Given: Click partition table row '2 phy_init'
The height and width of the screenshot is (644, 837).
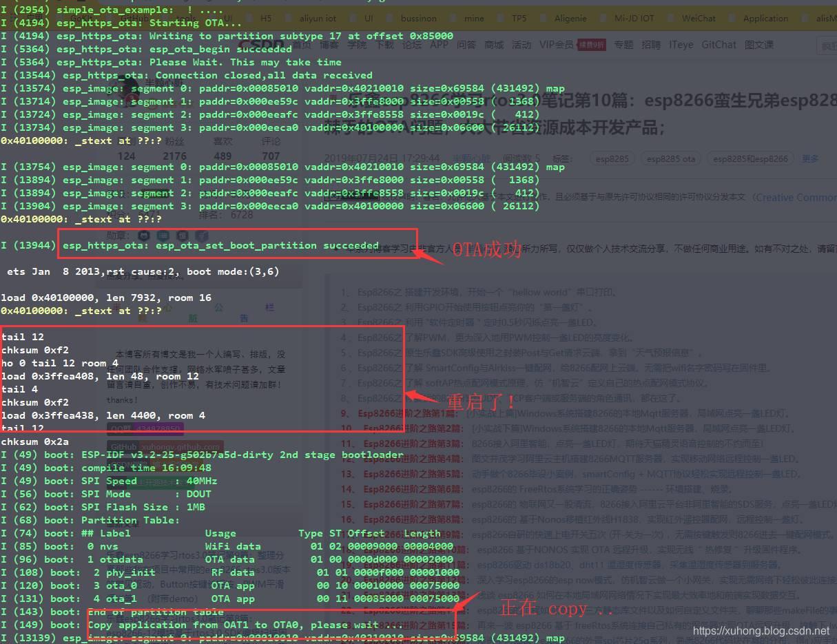Looking at the screenshot, I should [x=230, y=572].
